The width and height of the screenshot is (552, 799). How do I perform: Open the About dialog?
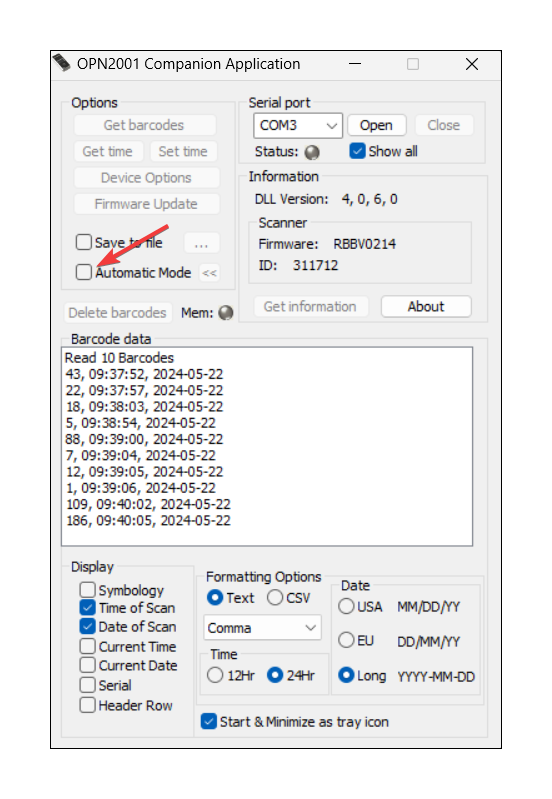pyautogui.click(x=426, y=307)
